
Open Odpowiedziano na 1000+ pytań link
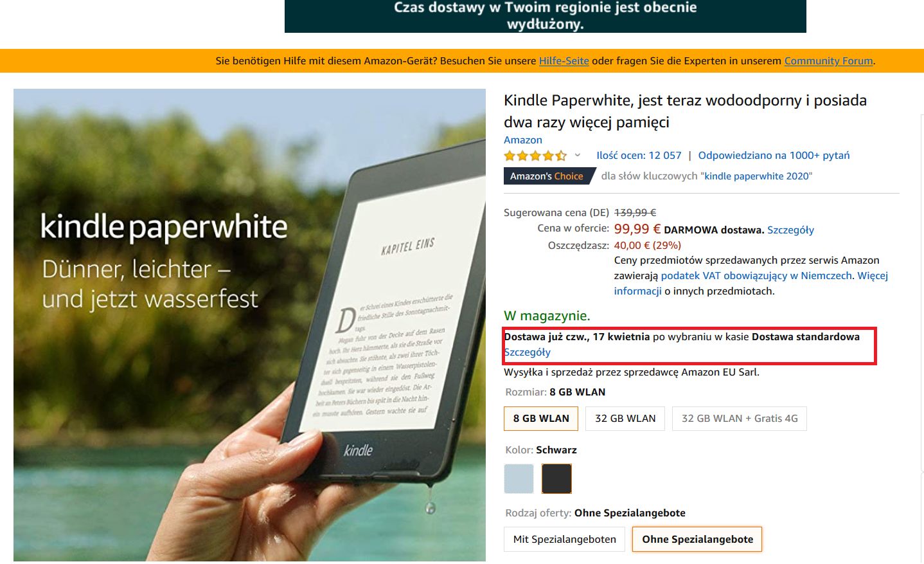tap(774, 156)
